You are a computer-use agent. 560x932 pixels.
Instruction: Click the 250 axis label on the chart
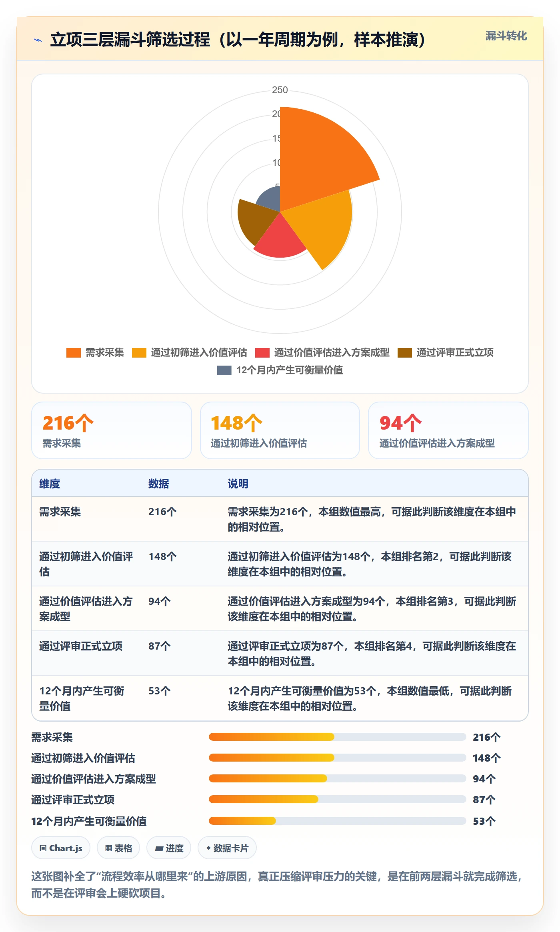coord(280,90)
